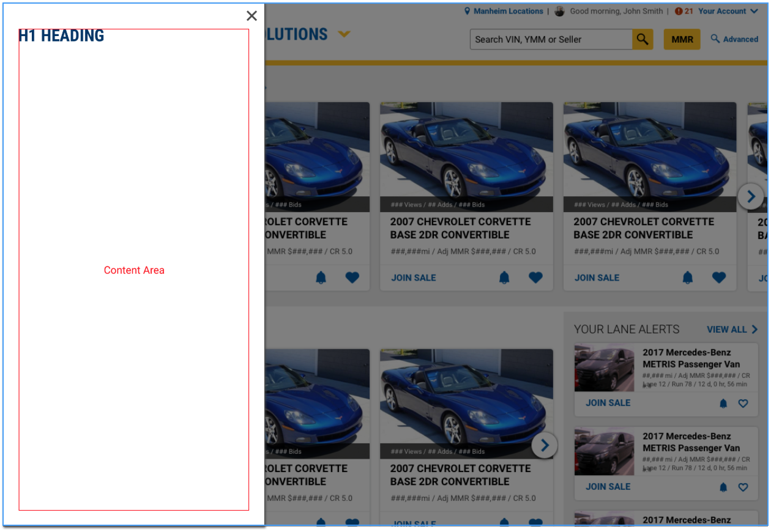This screenshot has width=771, height=532.
Task: Close the side drawer with the X icon
Action: pos(251,16)
